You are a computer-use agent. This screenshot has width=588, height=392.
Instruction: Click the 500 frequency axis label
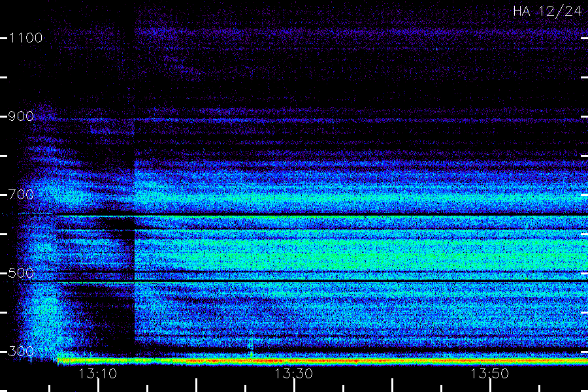pos(21,273)
